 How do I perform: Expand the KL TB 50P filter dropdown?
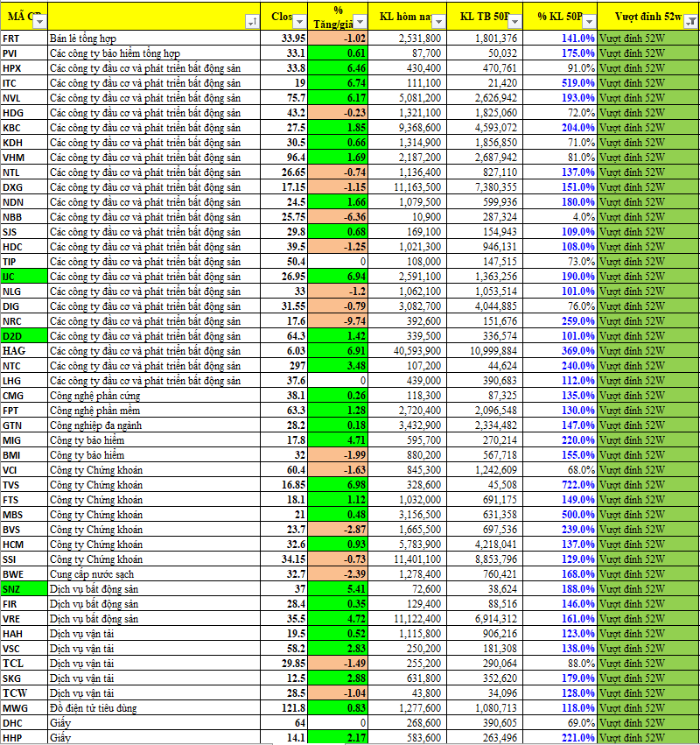514,22
